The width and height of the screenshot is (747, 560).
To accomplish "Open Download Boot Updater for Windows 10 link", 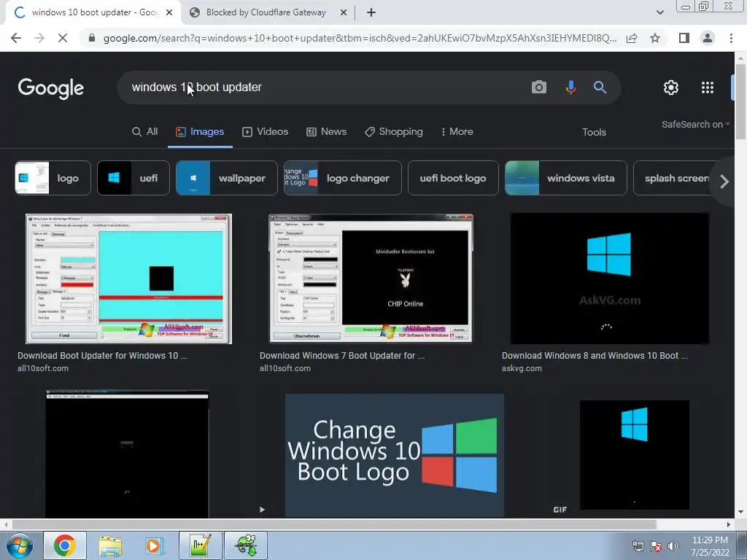I will coord(102,356).
